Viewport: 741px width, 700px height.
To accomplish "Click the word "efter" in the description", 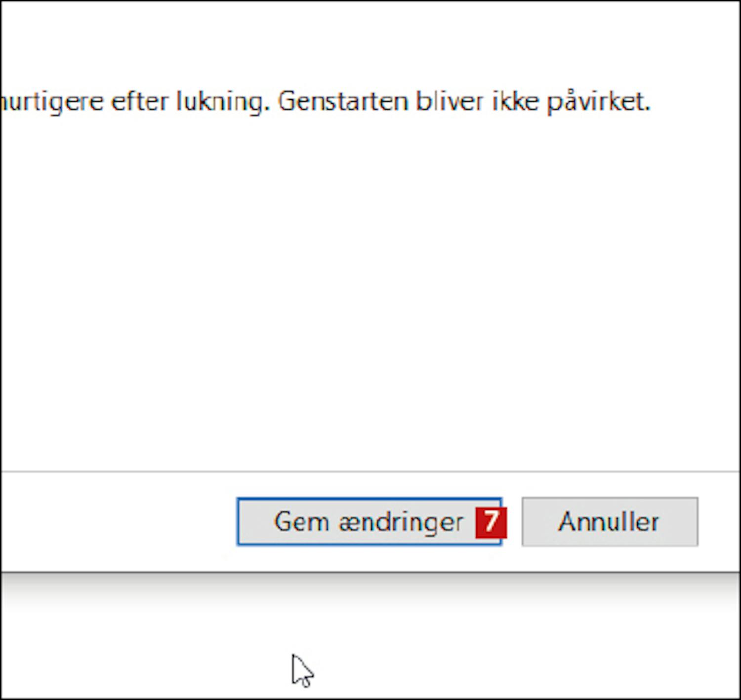I will tap(139, 102).
